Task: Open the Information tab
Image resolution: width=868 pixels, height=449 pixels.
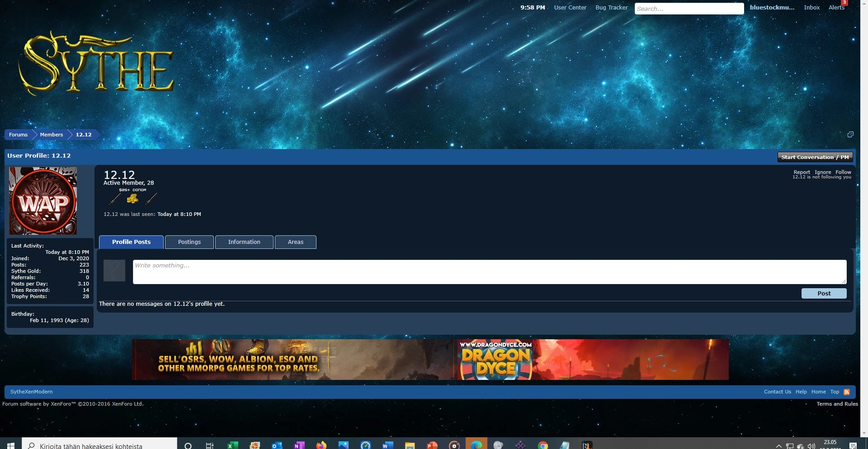Action: click(x=244, y=242)
